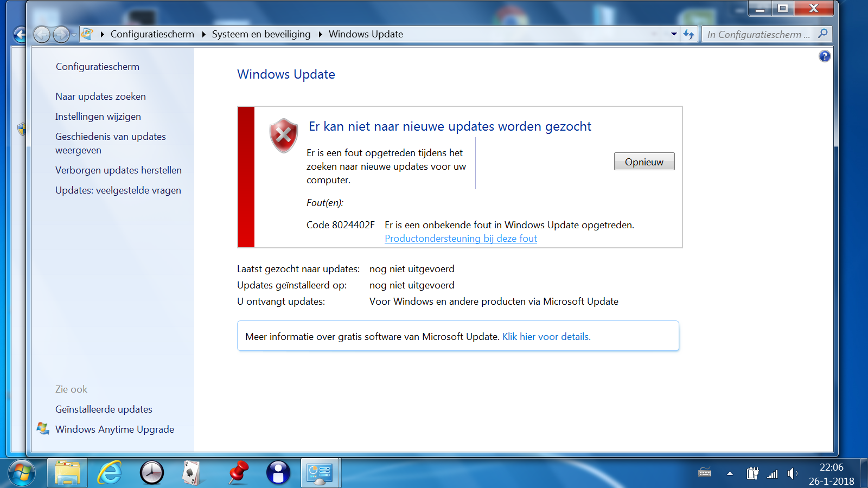Click the Forward navigation arrow
The height and width of the screenshot is (488, 868).
(61, 34)
